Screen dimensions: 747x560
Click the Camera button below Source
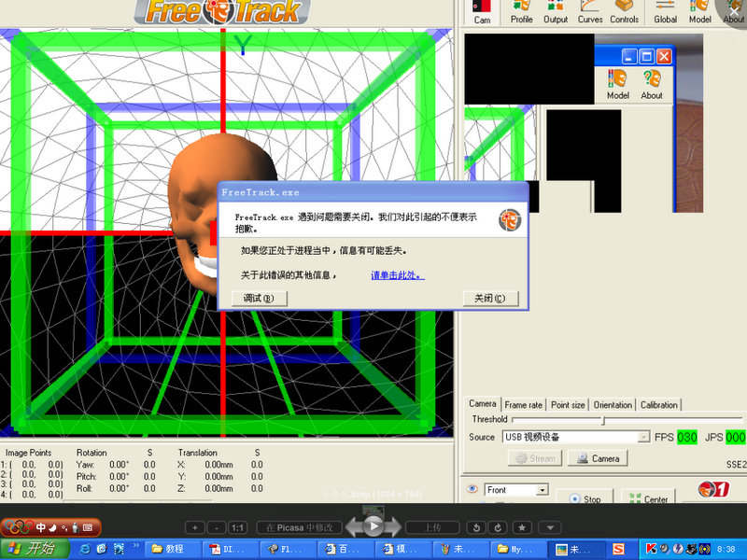click(598, 458)
